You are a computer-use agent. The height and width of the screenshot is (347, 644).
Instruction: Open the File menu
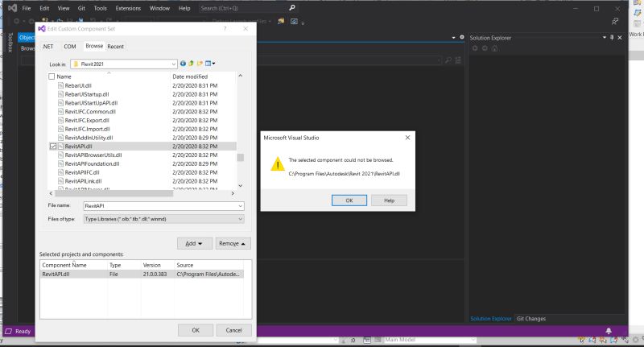[27, 8]
